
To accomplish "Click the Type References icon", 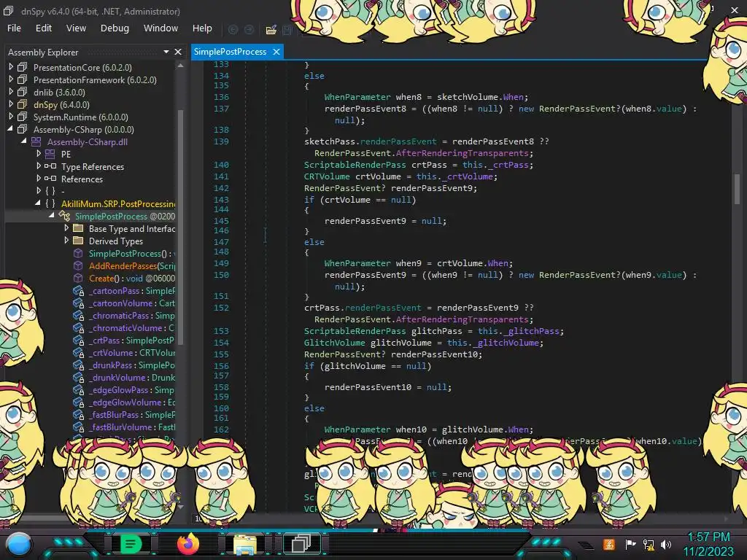I will pyautogui.click(x=50, y=166).
